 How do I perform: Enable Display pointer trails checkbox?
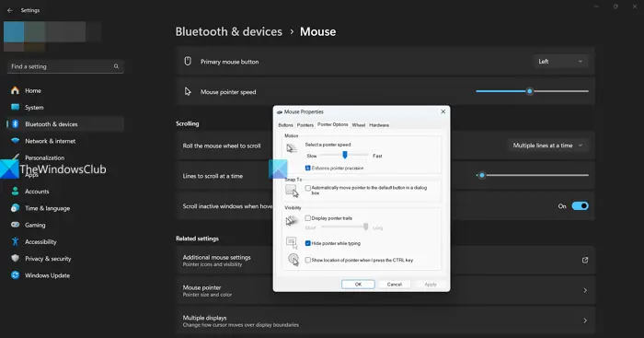coord(307,218)
